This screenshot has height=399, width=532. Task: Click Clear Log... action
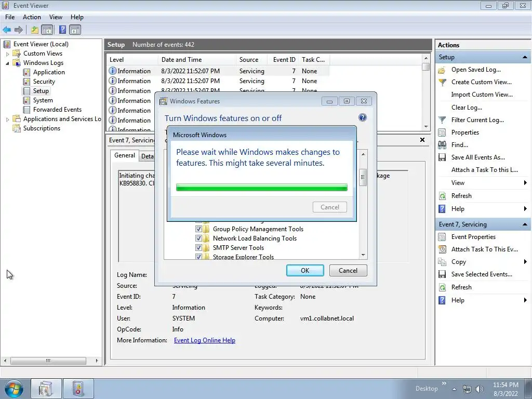click(467, 108)
